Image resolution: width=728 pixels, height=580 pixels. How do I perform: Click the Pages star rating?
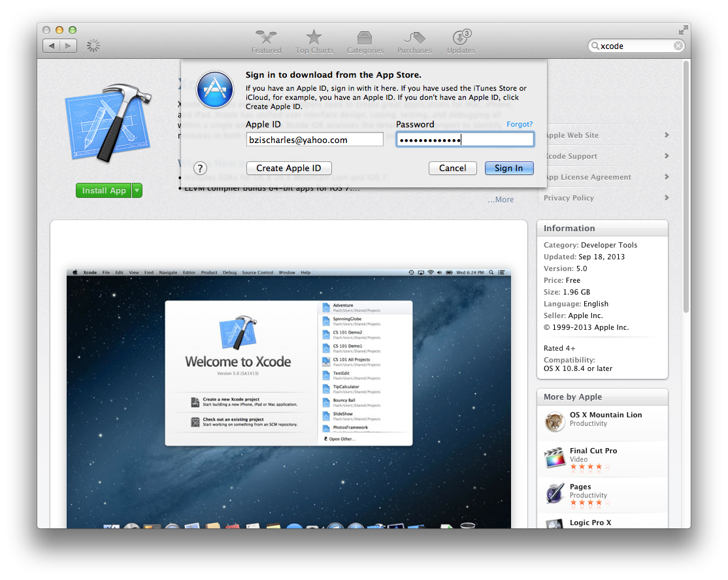point(590,502)
